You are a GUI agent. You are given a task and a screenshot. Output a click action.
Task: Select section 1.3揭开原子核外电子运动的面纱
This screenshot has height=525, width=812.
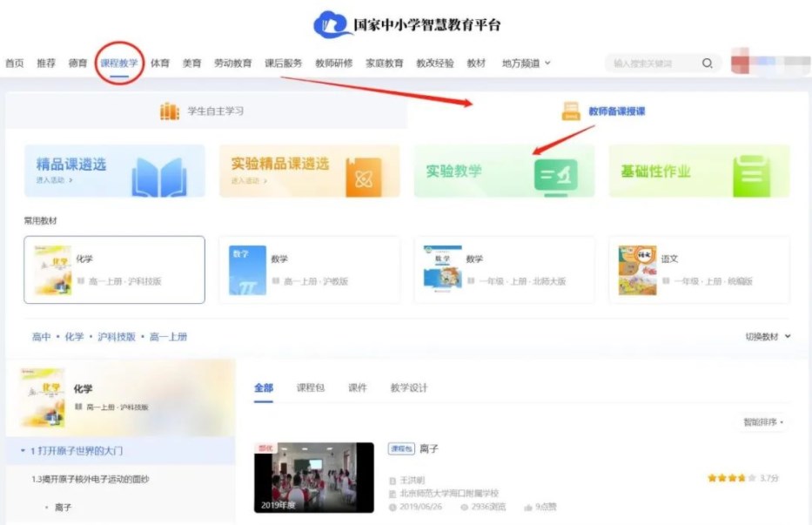click(91, 480)
